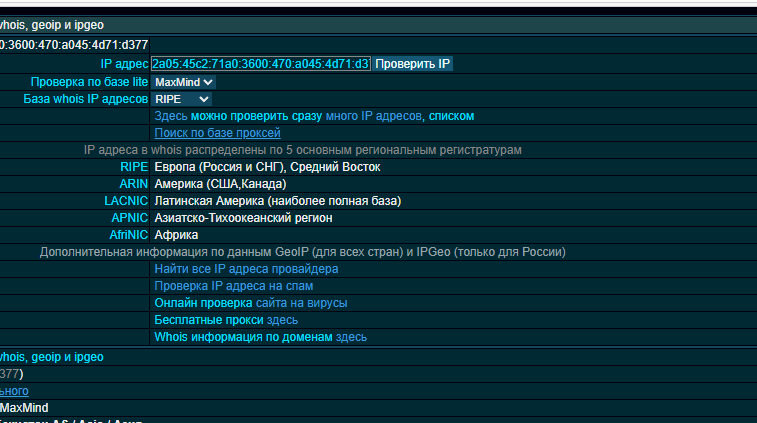
Task: Select the ARIN registry label
Action: click(133, 183)
